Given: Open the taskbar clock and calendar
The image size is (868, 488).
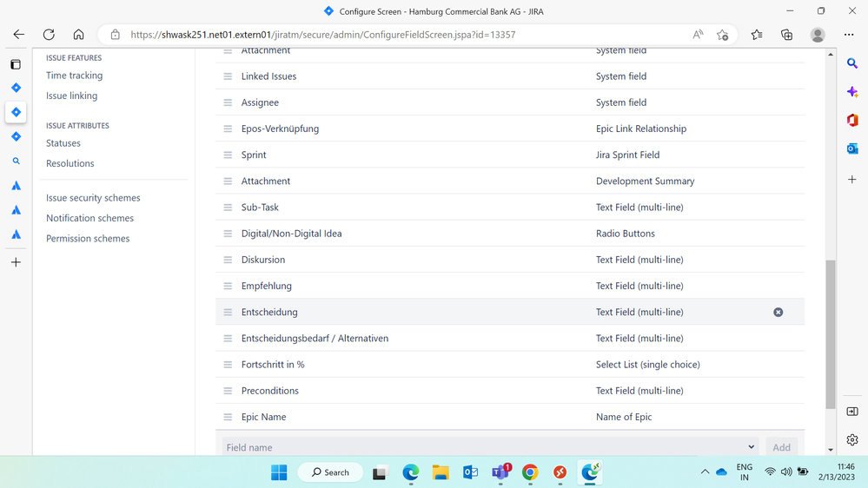Looking at the screenshot, I should 837,472.
